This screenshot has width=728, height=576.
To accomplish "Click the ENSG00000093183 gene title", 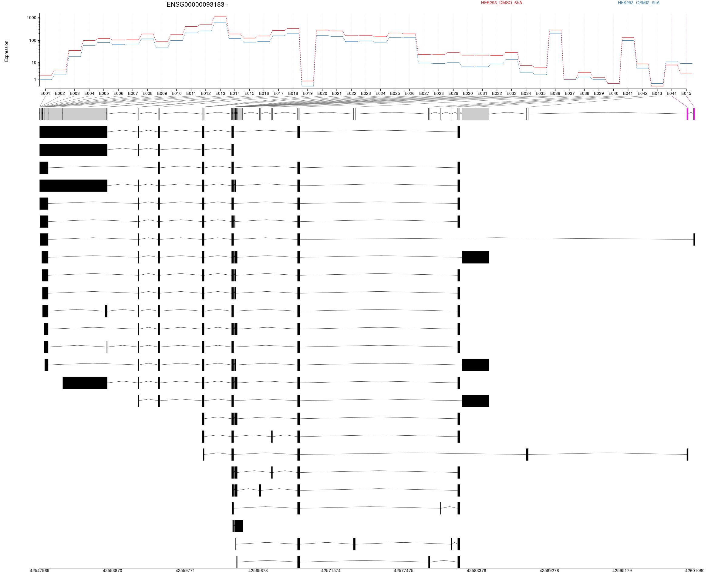I will 197,4.
